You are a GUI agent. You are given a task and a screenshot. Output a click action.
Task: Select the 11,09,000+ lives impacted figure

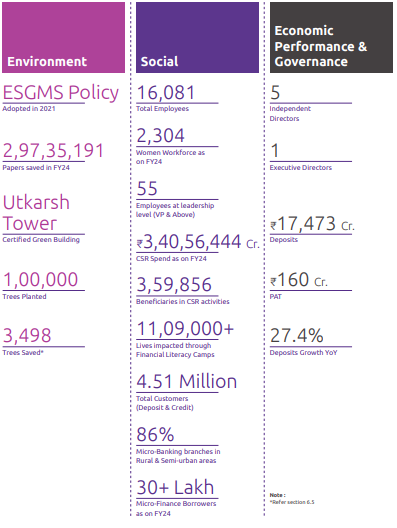(185, 329)
